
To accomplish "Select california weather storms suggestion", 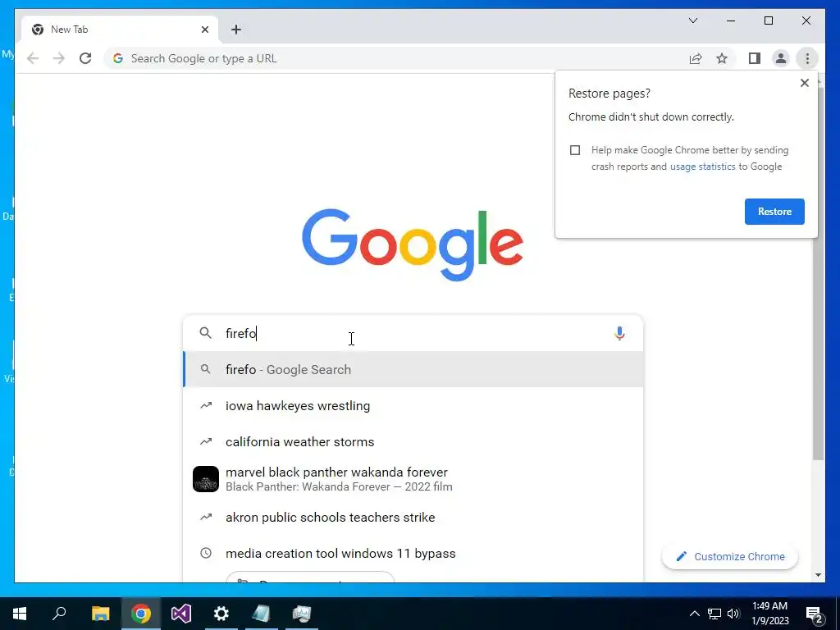I will pos(413,442).
